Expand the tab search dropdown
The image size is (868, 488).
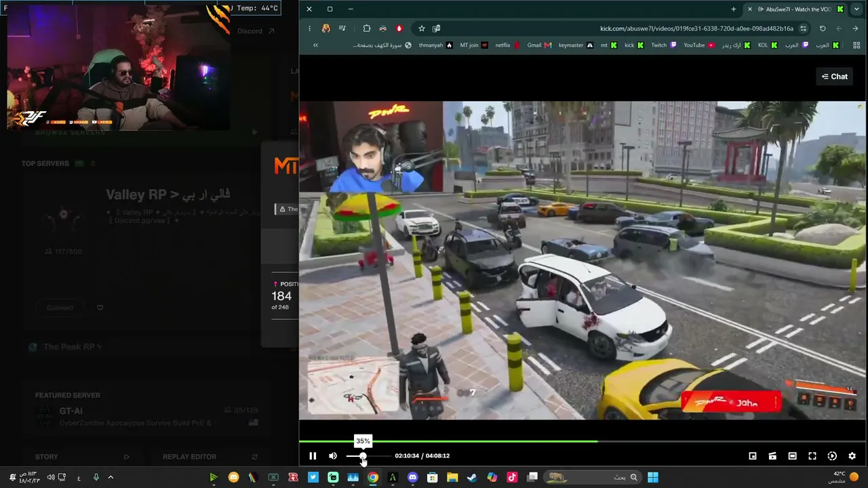point(856,9)
